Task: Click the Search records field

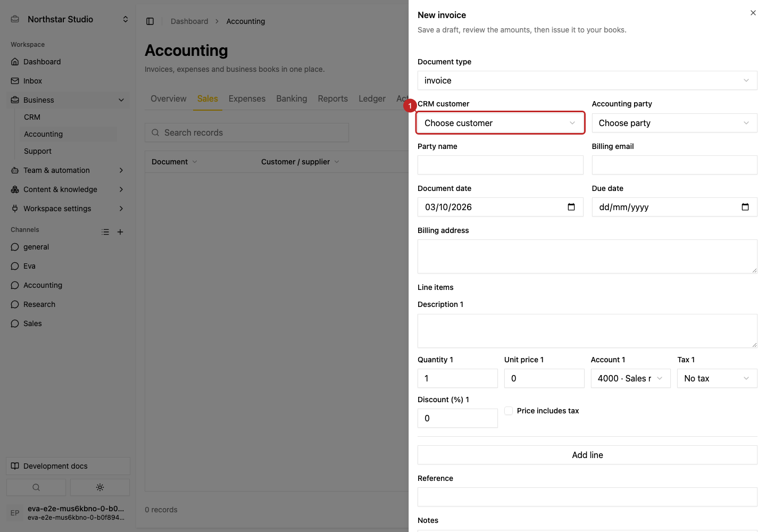Action: point(247,132)
